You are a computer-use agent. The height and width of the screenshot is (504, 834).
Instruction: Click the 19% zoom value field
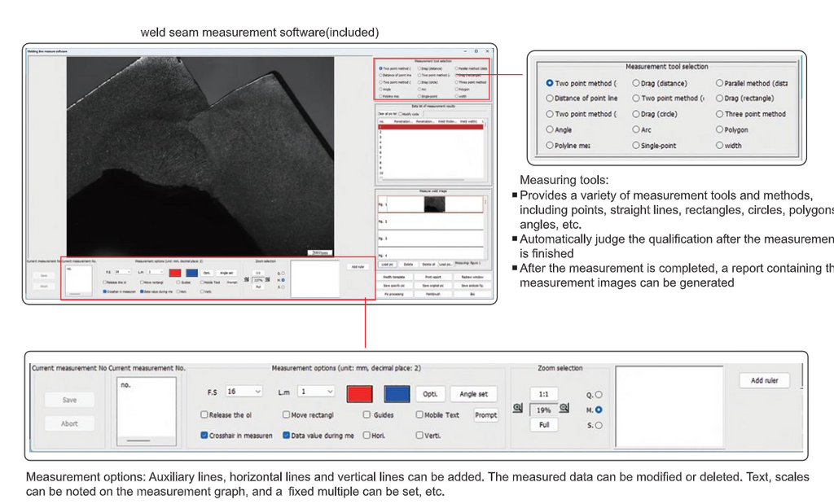543,410
